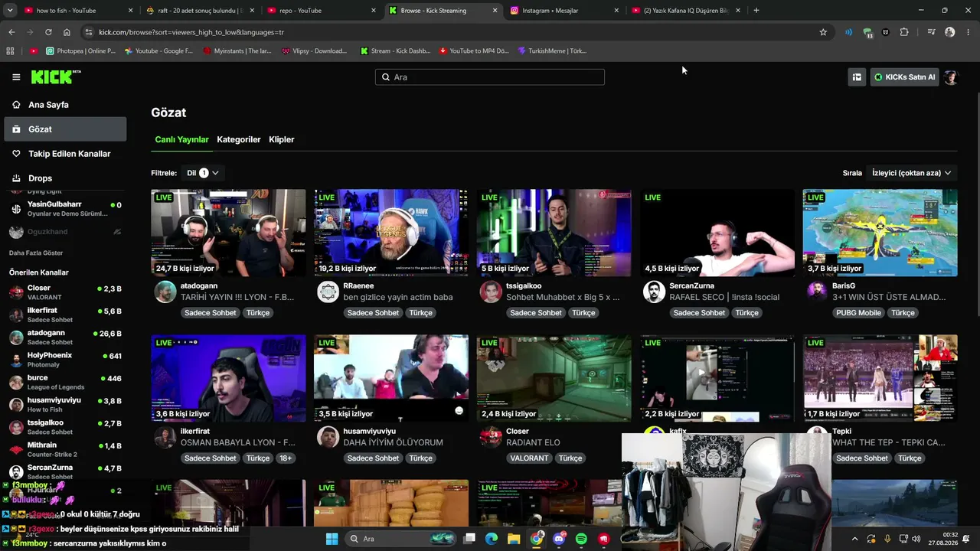
Task: Open YasinGulbaharr in followed channels
Action: click(x=65, y=209)
